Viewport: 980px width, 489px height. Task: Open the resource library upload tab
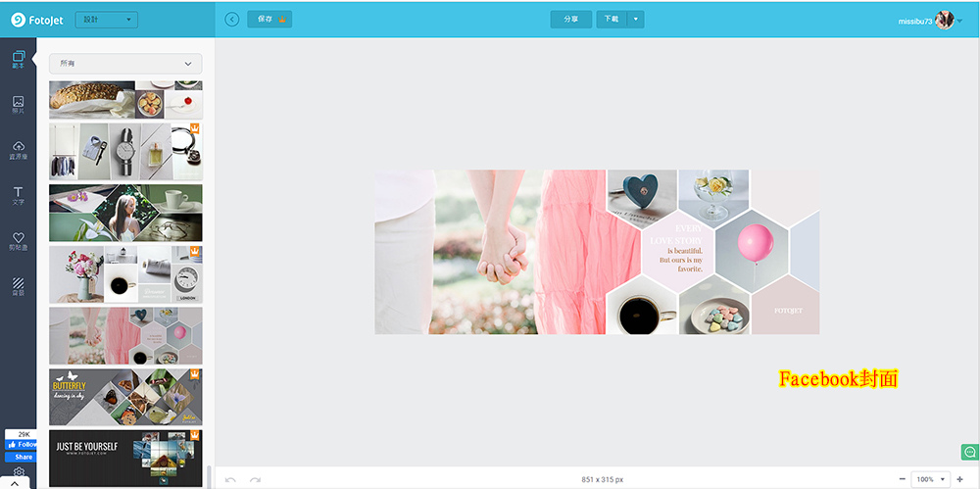pyautogui.click(x=18, y=151)
